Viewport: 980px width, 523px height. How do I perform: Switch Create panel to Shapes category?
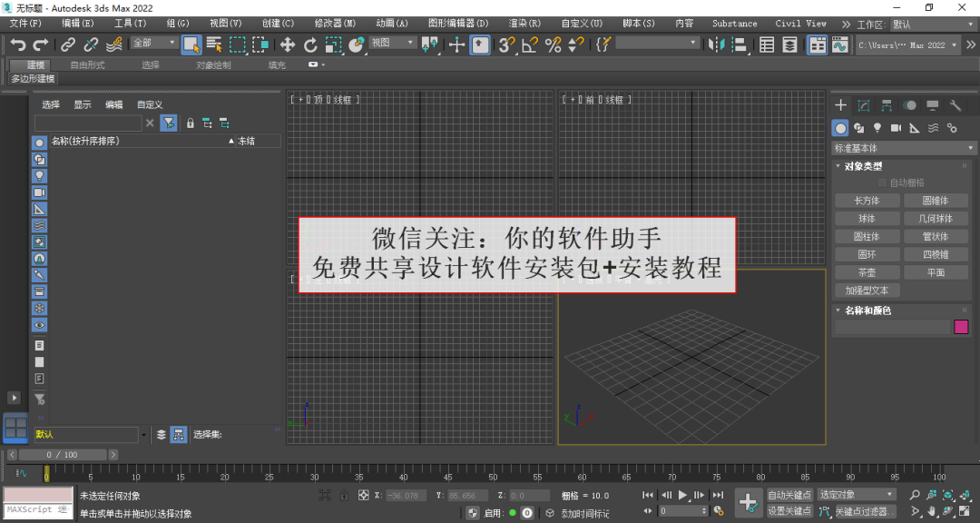pyautogui.click(x=858, y=128)
